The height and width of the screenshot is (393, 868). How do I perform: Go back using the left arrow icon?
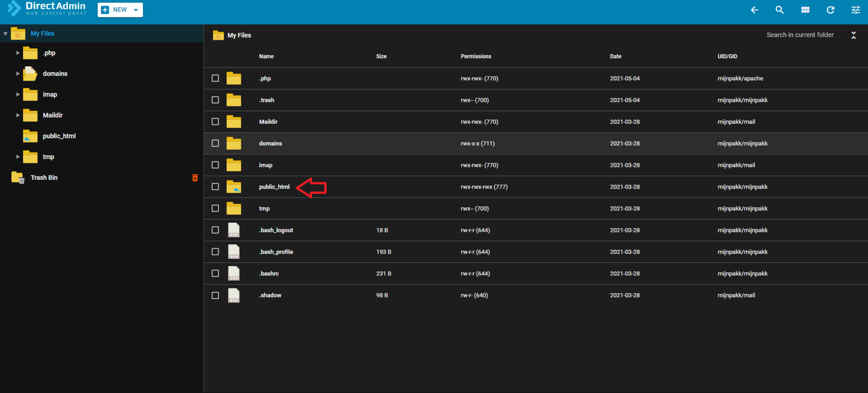pos(754,10)
